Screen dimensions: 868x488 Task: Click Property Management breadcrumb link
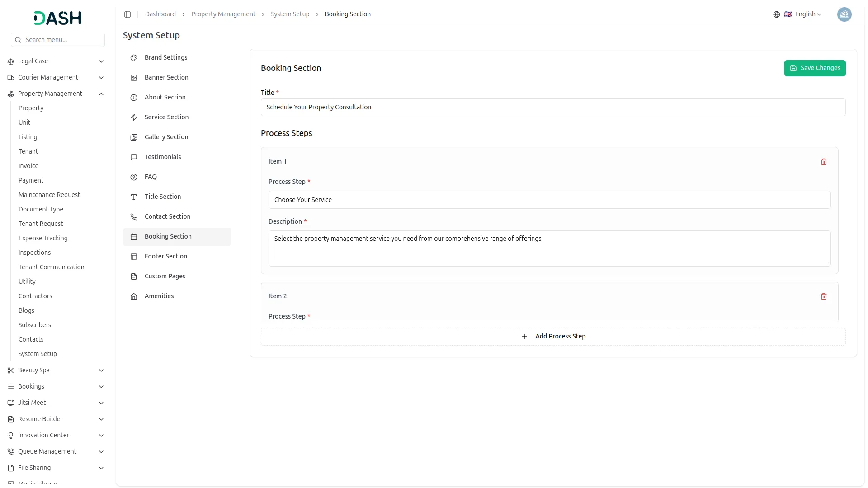[x=223, y=14]
